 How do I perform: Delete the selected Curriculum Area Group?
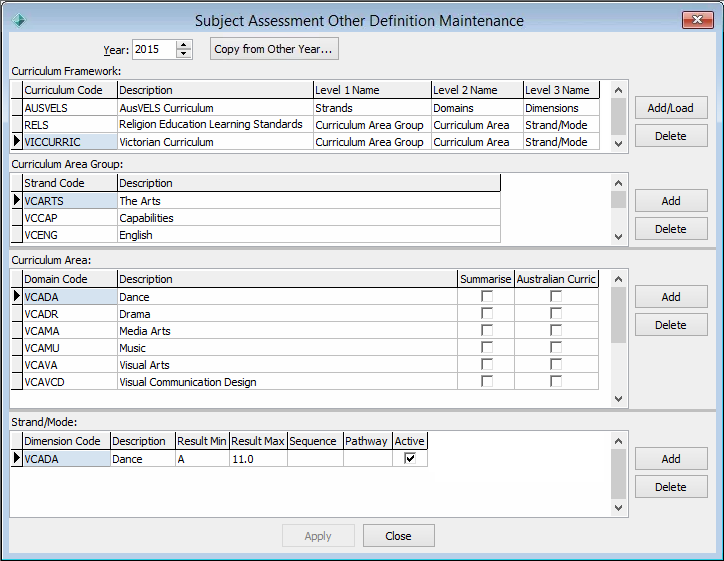[671, 229]
